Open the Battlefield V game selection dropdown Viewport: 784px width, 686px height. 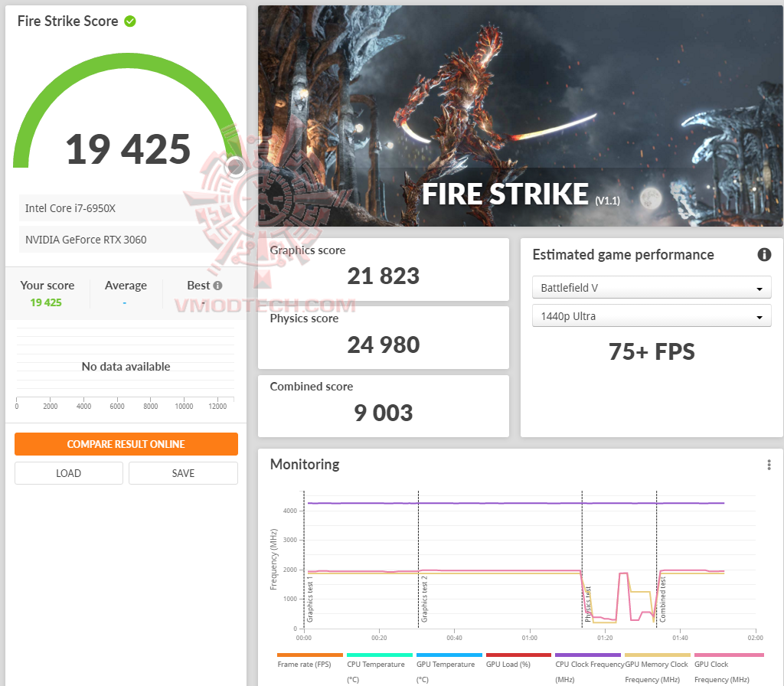652,288
